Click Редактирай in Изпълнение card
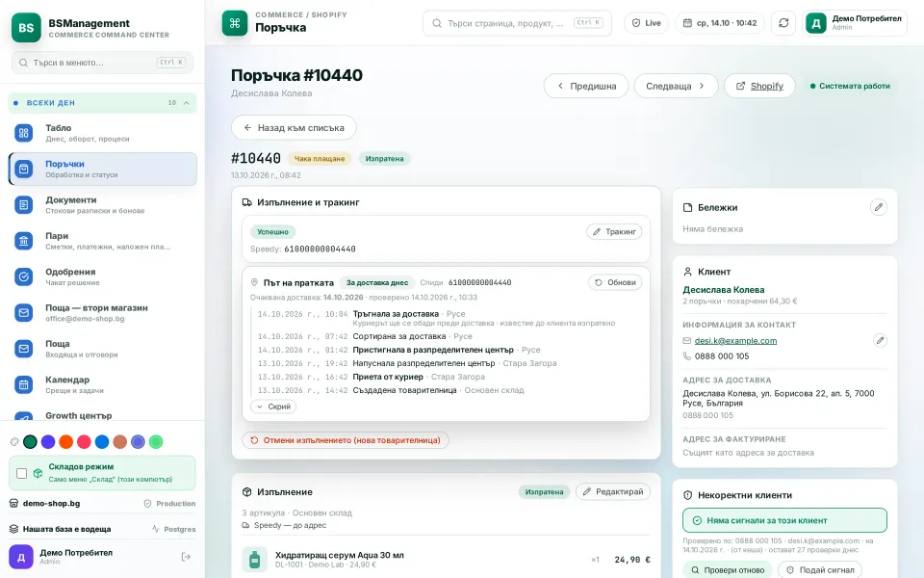This screenshot has height=578, width=924. 613,492
